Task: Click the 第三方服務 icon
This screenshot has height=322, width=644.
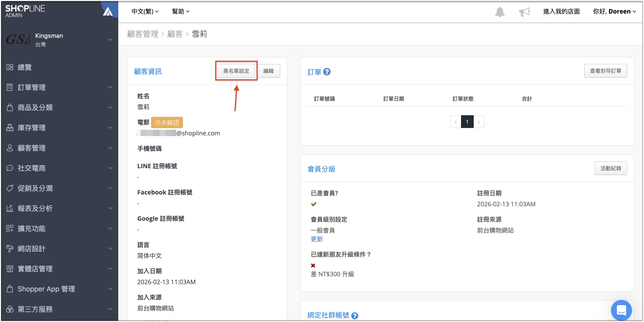Action: 10,309
